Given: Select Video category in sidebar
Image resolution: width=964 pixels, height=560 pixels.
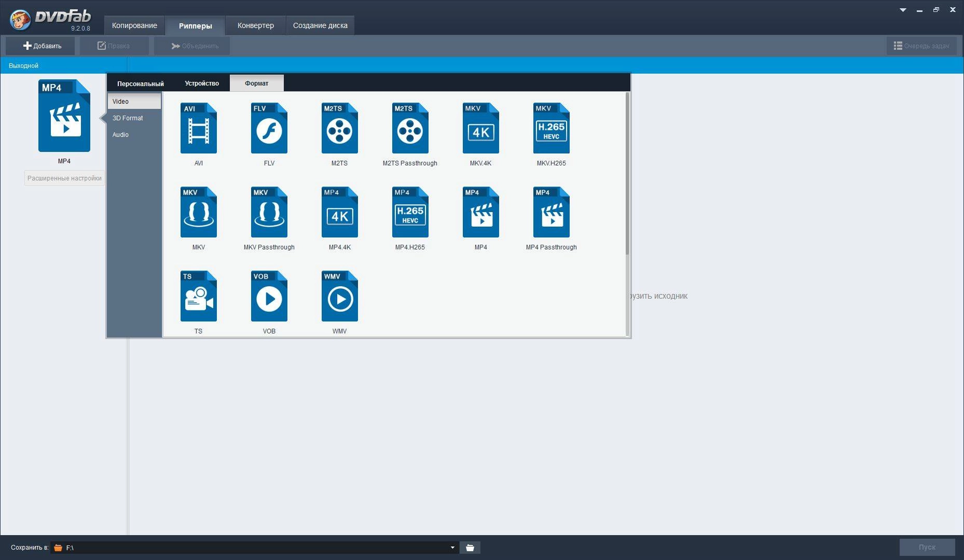Looking at the screenshot, I should (x=134, y=101).
